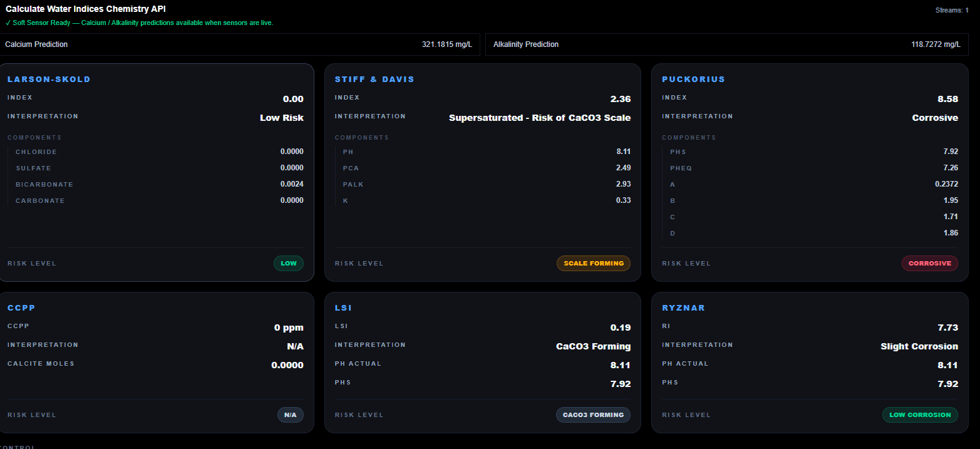This screenshot has width=980, height=449.
Task: Click the CACO3 FORMING risk badge
Action: coord(593,415)
